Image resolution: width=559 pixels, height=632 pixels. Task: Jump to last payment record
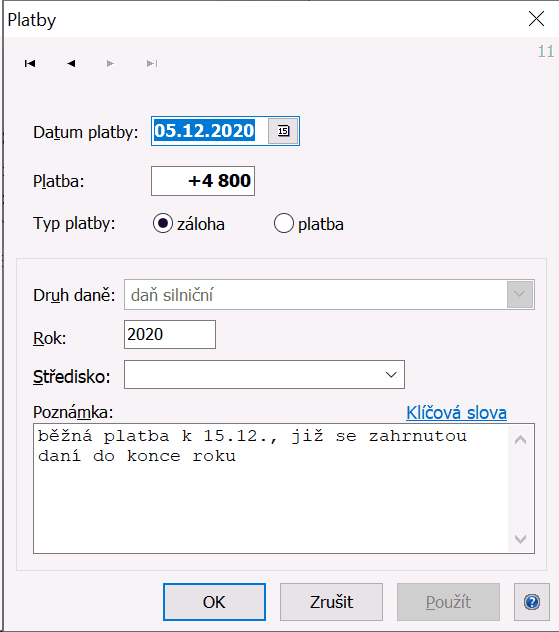[152, 64]
